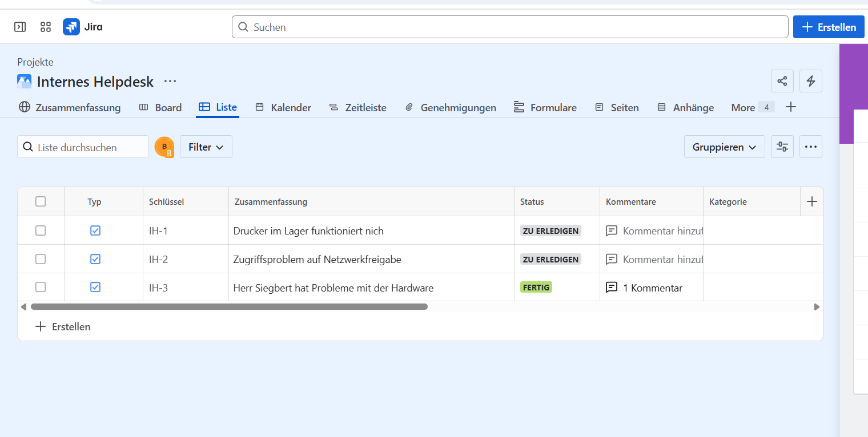Expand the Gruppieren dropdown

724,147
